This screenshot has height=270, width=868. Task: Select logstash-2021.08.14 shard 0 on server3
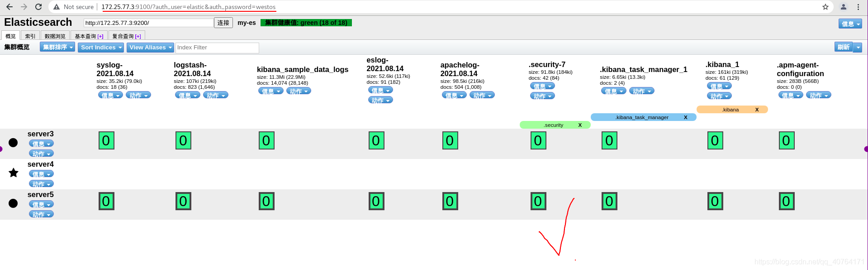[183, 140]
